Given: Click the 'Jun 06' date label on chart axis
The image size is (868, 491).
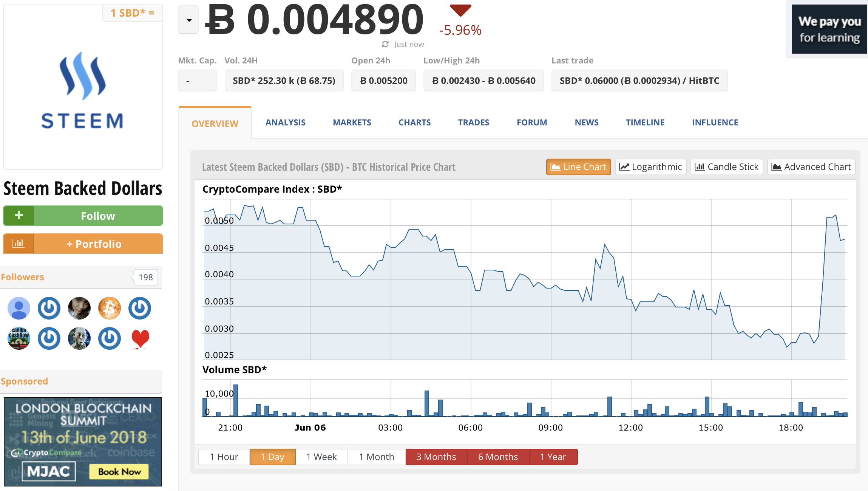Looking at the screenshot, I should [310, 428].
